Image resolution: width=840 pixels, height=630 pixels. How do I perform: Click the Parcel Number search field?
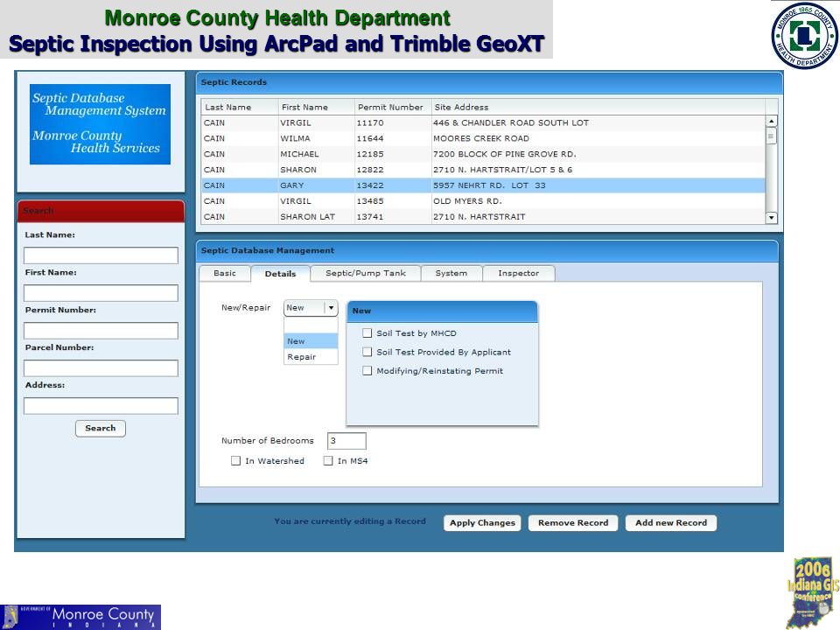101,368
